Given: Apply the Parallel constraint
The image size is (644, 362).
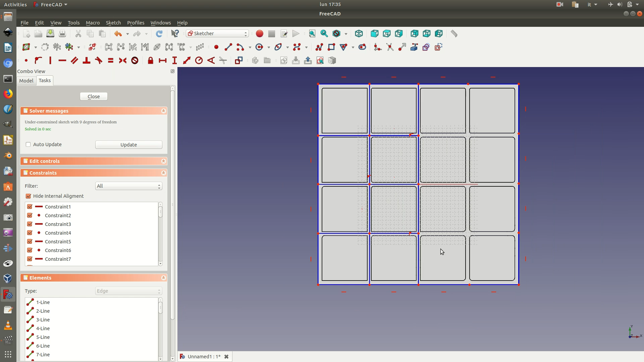Looking at the screenshot, I should point(74,61).
